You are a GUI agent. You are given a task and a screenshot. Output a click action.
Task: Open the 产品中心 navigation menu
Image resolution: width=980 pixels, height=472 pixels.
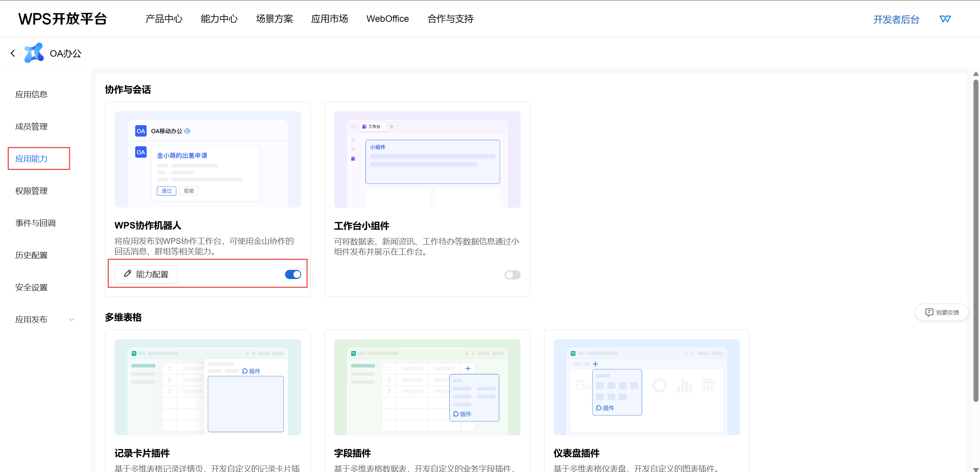click(164, 19)
